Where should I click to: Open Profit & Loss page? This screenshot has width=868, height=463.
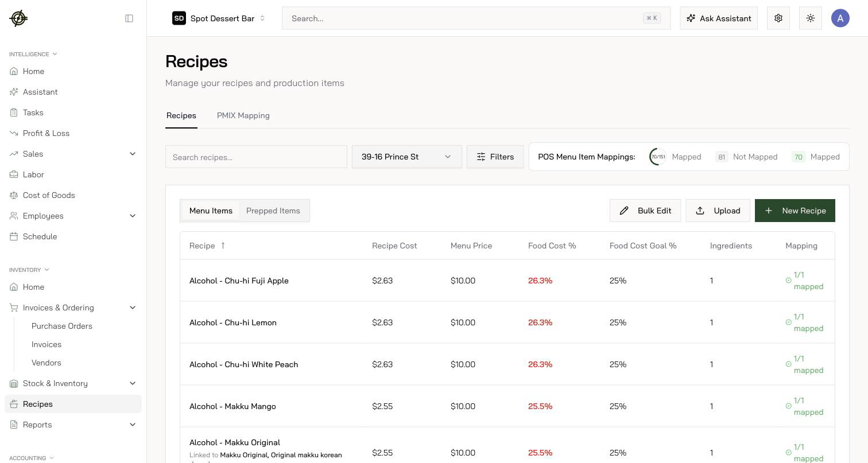(x=73, y=133)
